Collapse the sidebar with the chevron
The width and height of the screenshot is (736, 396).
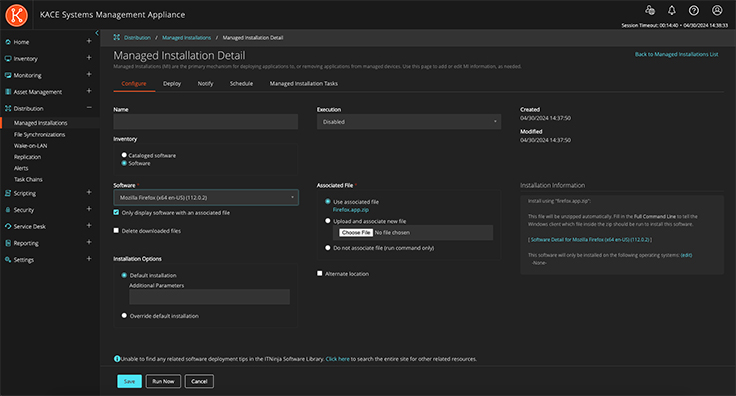(x=97, y=33)
